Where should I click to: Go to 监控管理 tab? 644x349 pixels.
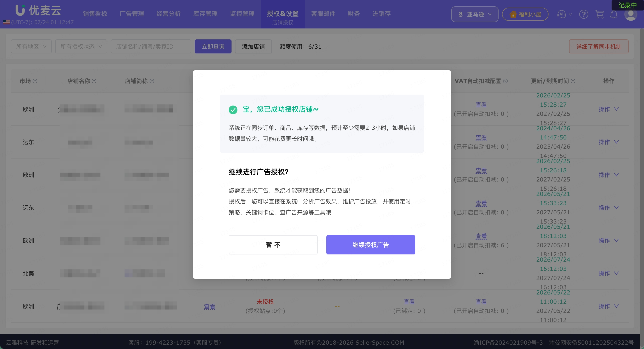242,14
